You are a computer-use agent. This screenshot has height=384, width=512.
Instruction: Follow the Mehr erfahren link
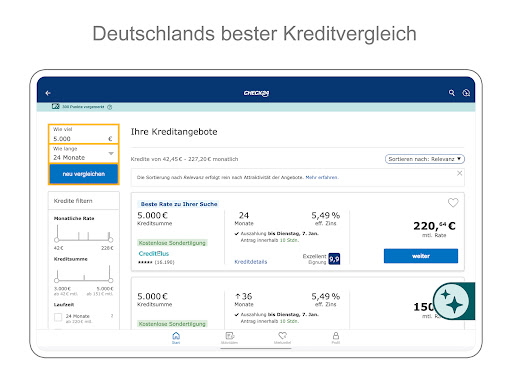pos(321,177)
